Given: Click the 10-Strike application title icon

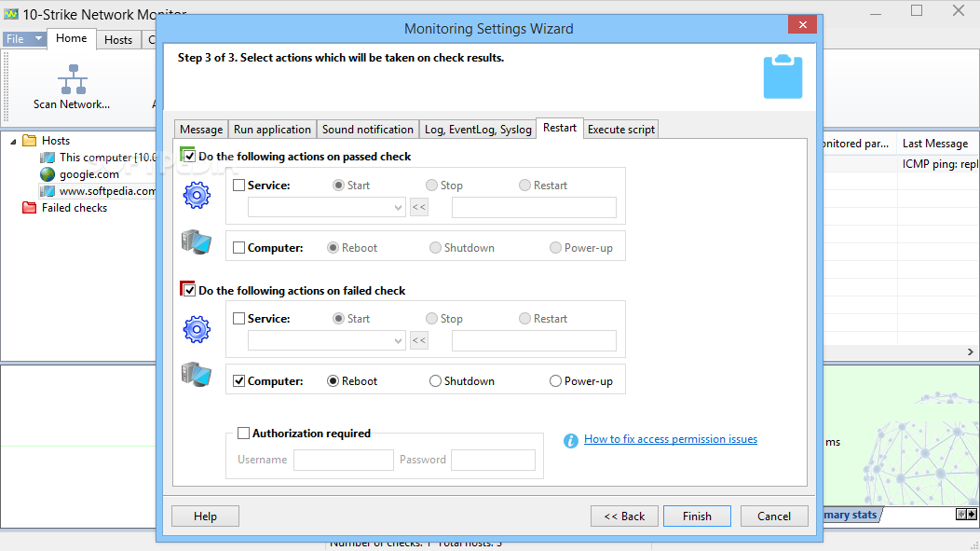Looking at the screenshot, I should pos(10,14).
